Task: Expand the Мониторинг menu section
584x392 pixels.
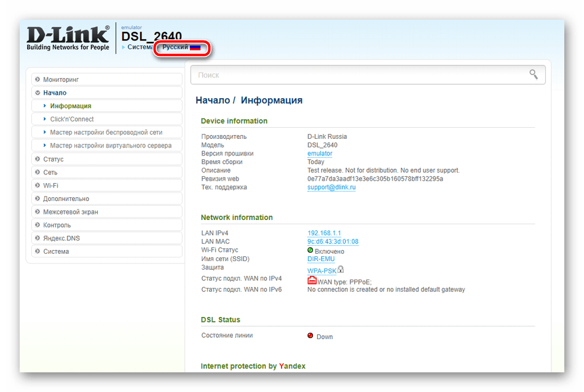Action: click(107, 79)
